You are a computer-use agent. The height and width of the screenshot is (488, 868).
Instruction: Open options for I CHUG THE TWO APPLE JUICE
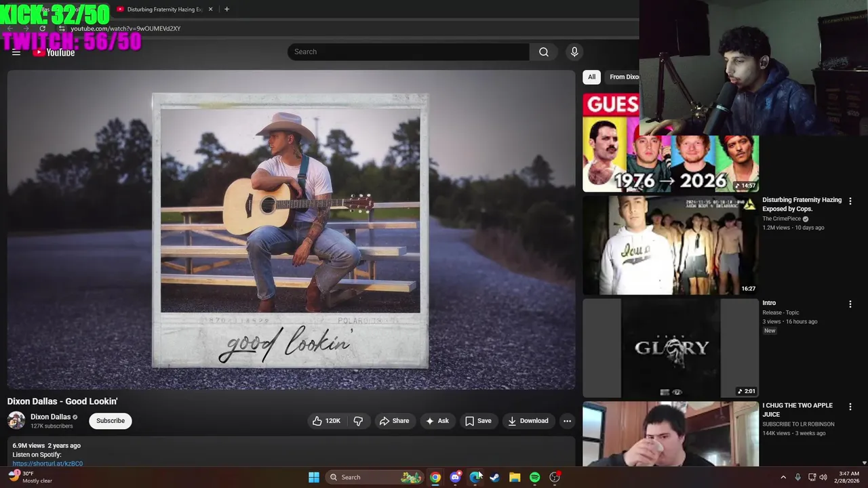[850, 407]
